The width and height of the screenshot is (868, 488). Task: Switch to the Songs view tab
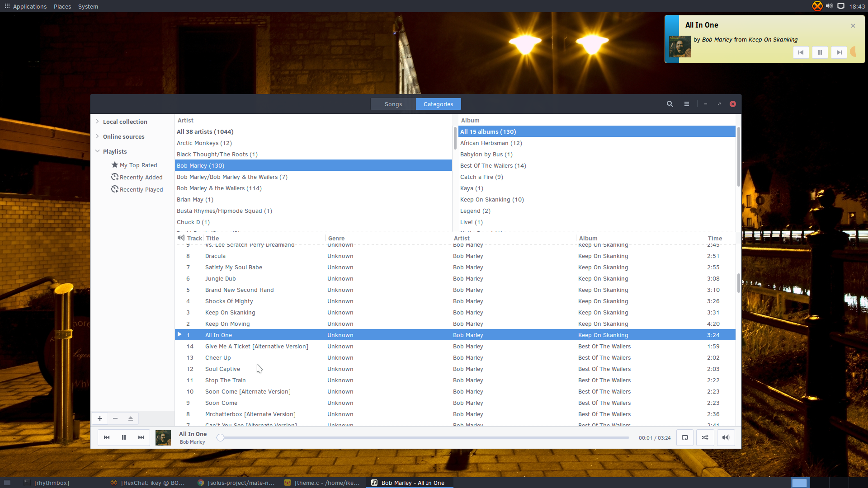pyautogui.click(x=393, y=104)
